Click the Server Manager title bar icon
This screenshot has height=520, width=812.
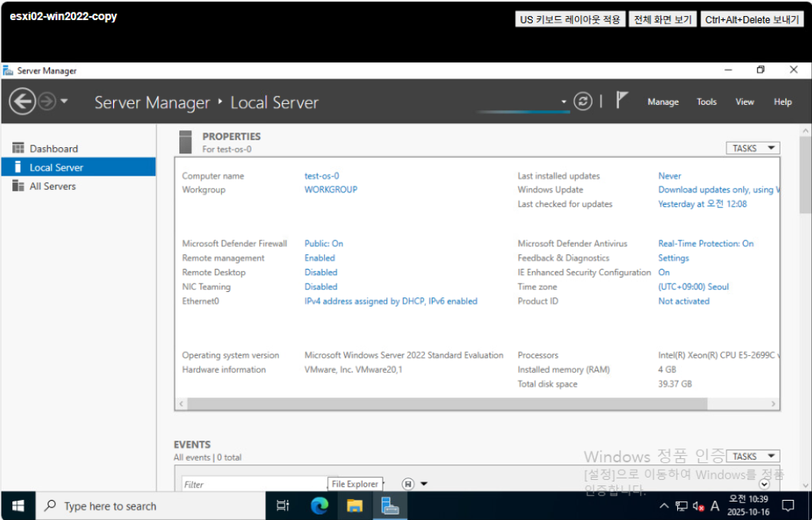click(8, 71)
